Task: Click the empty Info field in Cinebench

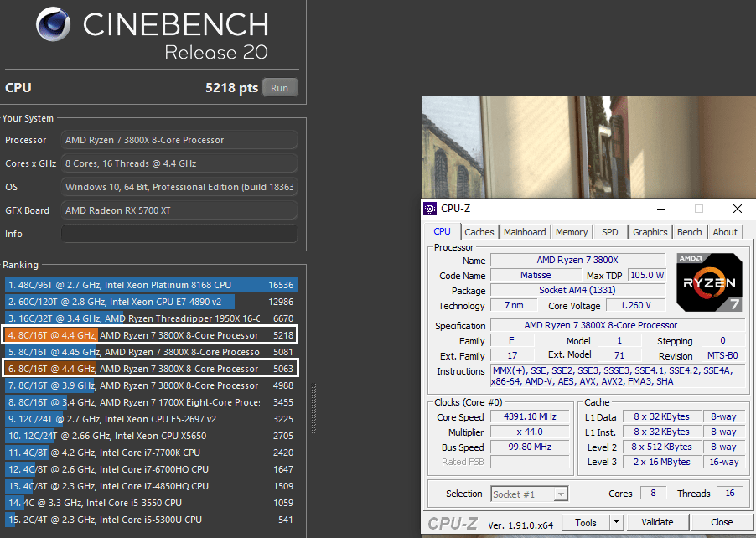Action: [179, 234]
